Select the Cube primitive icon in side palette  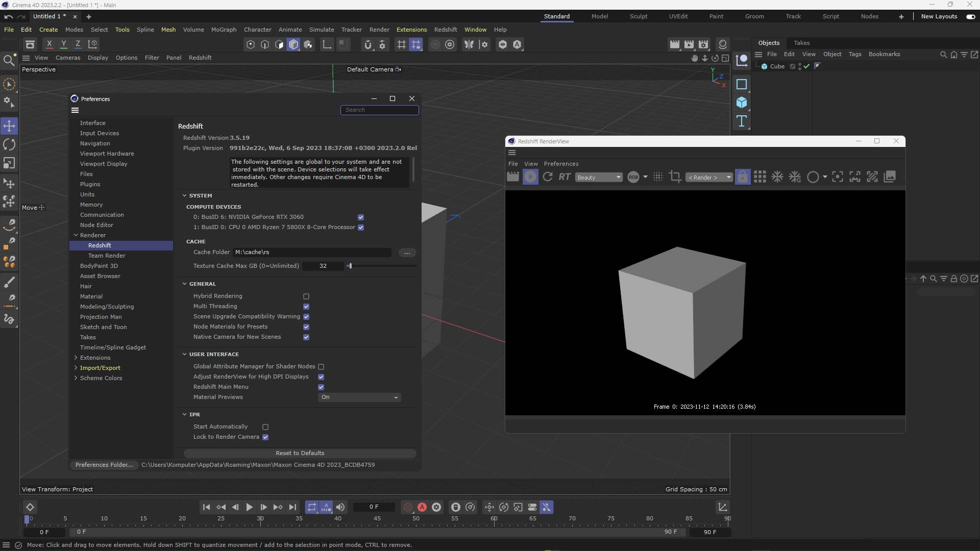point(742,103)
